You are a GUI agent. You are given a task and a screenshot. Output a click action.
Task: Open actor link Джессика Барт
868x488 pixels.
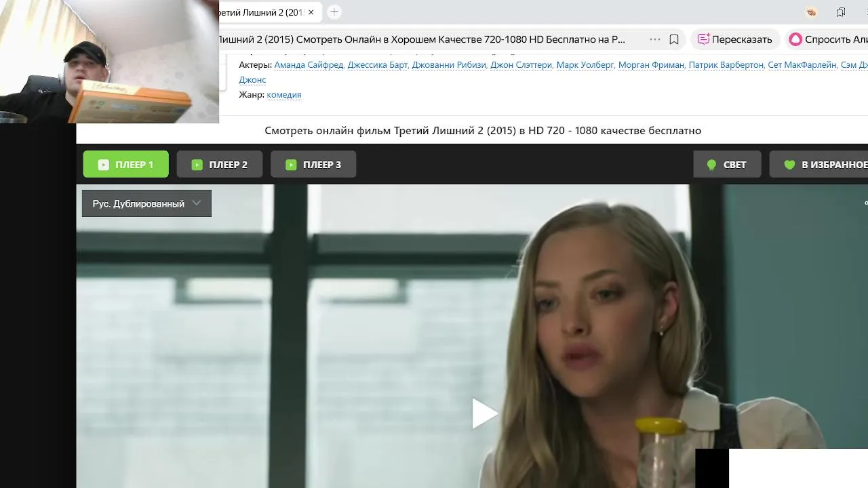[378, 65]
